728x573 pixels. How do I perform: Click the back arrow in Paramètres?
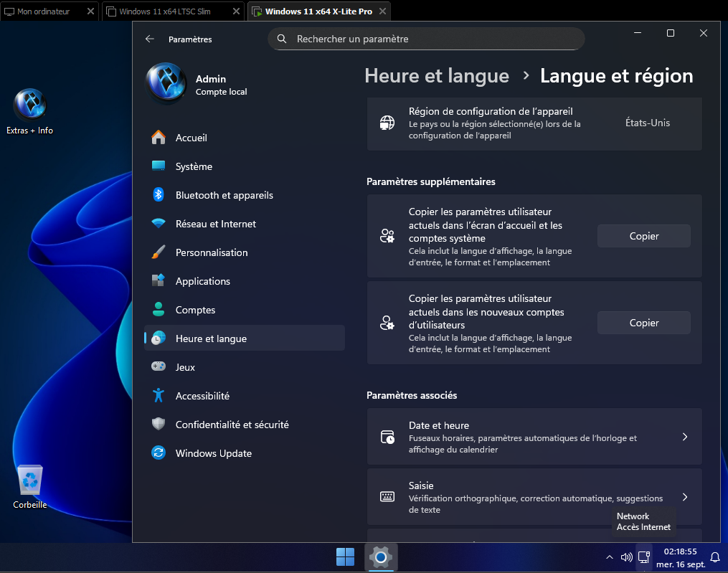click(149, 39)
